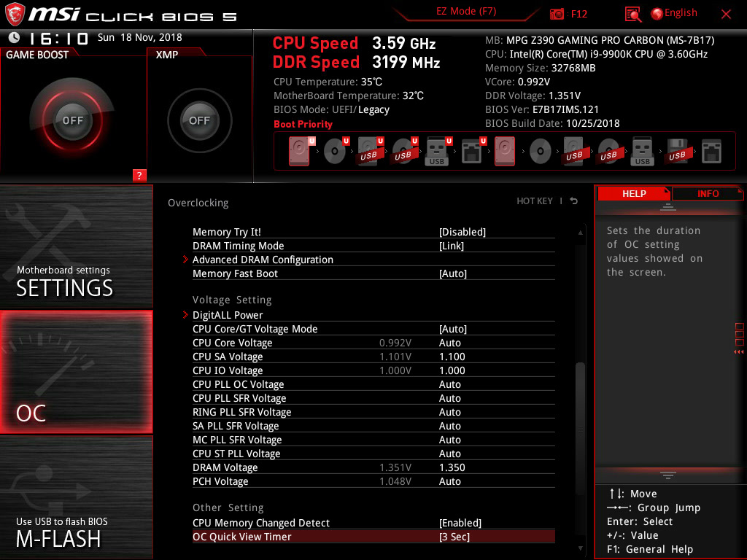Click the CPU SA Voltage 1.100 field
The image size is (747, 560).
point(452,357)
